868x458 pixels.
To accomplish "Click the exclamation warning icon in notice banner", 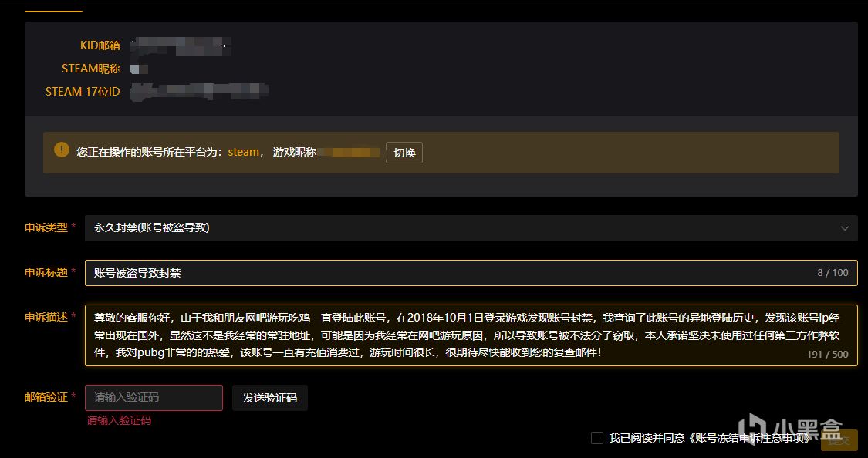I will [x=61, y=150].
